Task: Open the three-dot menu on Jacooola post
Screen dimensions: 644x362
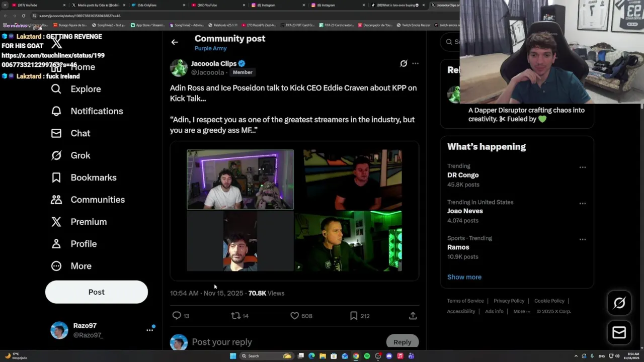Action: pos(415,63)
